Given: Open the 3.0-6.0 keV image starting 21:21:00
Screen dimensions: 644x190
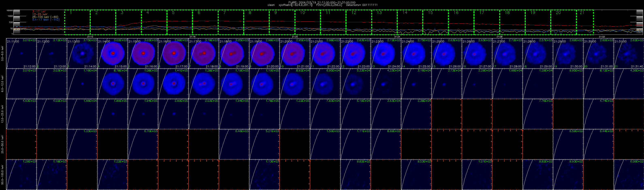Looking at the screenshot, I should [325, 53].
